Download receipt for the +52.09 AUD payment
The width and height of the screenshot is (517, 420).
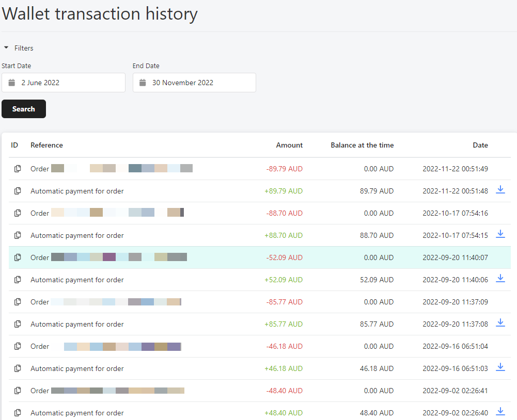pyautogui.click(x=500, y=278)
